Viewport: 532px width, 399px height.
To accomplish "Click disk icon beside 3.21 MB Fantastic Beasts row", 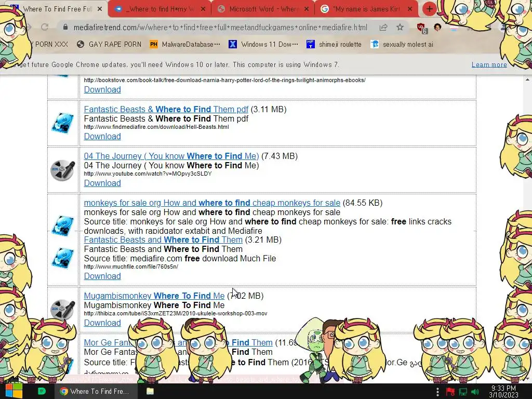I will coord(63,258).
